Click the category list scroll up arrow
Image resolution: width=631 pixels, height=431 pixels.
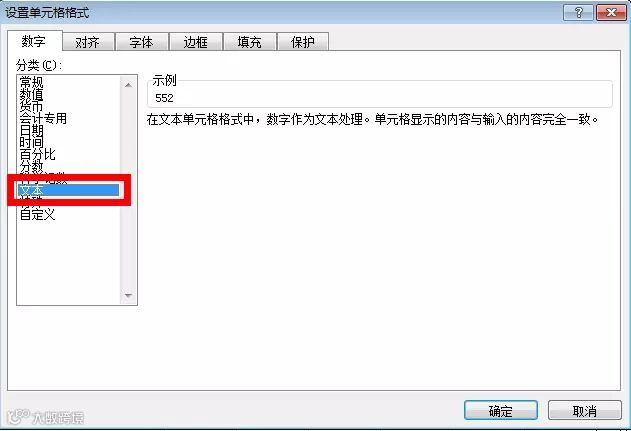point(128,85)
